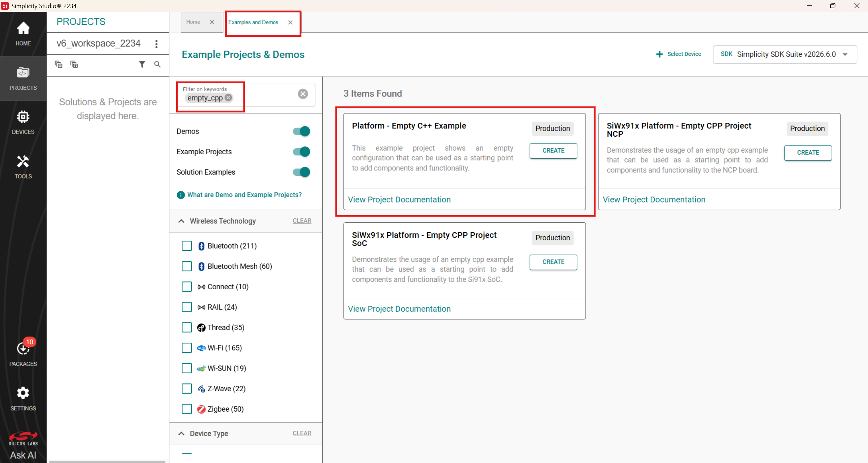Click the Production badge on NCP card
The image size is (868, 463).
coord(807,128)
